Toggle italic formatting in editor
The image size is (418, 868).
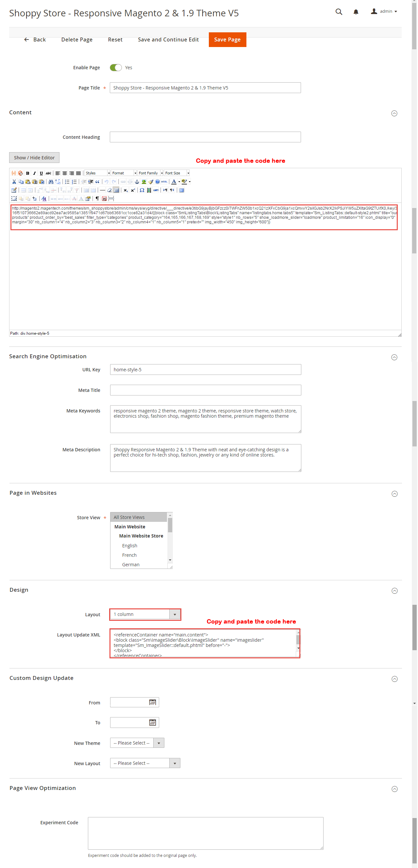[x=35, y=173]
